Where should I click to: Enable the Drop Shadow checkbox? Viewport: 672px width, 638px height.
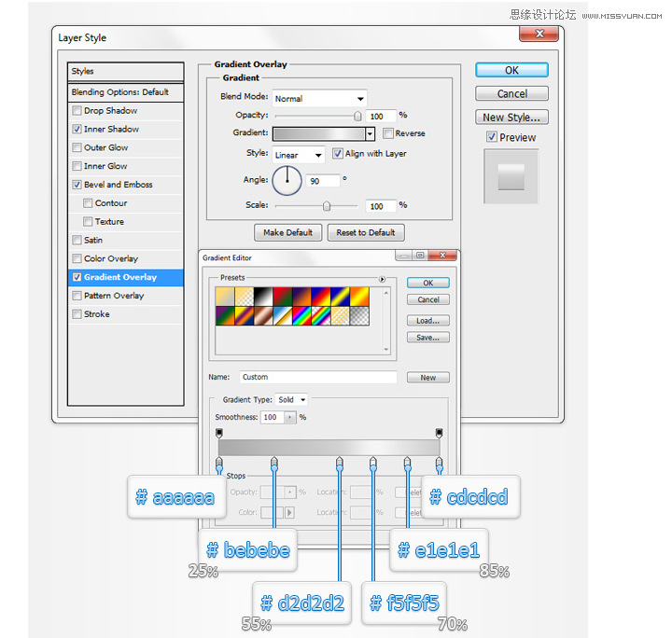(x=77, y=110)
